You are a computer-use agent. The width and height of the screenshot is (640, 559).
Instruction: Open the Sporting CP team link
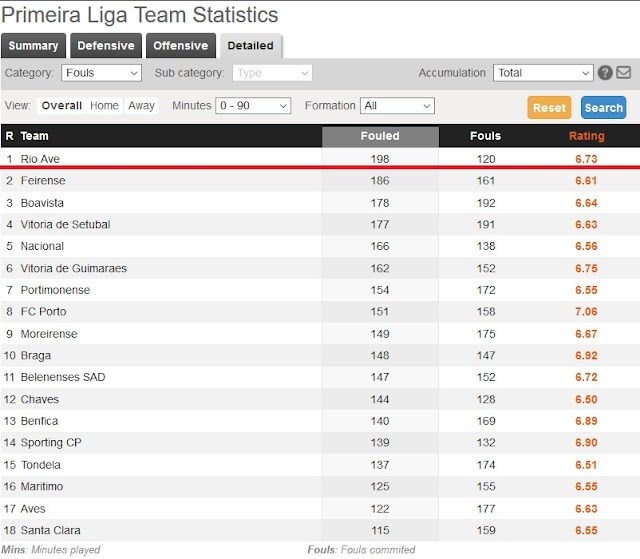[x=51, y=443]
